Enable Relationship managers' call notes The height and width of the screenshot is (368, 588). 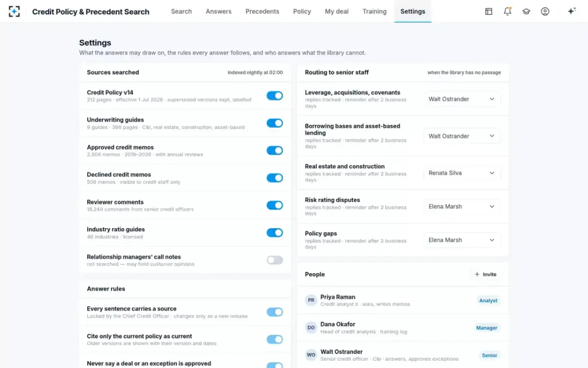275,260
